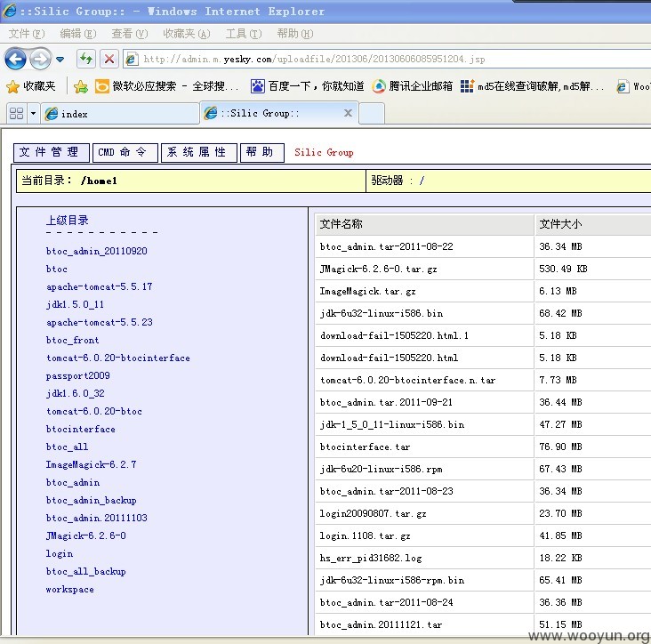This screenshot has width=651, height=644.
Task: Open the md5在线查询破解 bookmark
Action: click(532, 86)
